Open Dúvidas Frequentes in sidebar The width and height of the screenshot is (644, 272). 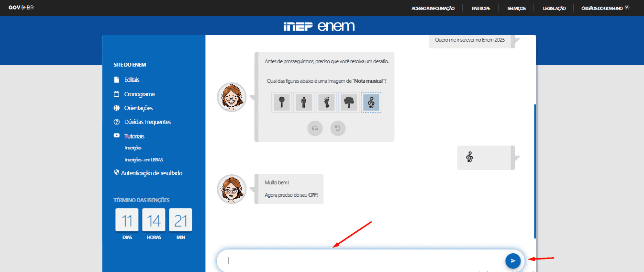[147, 122]
